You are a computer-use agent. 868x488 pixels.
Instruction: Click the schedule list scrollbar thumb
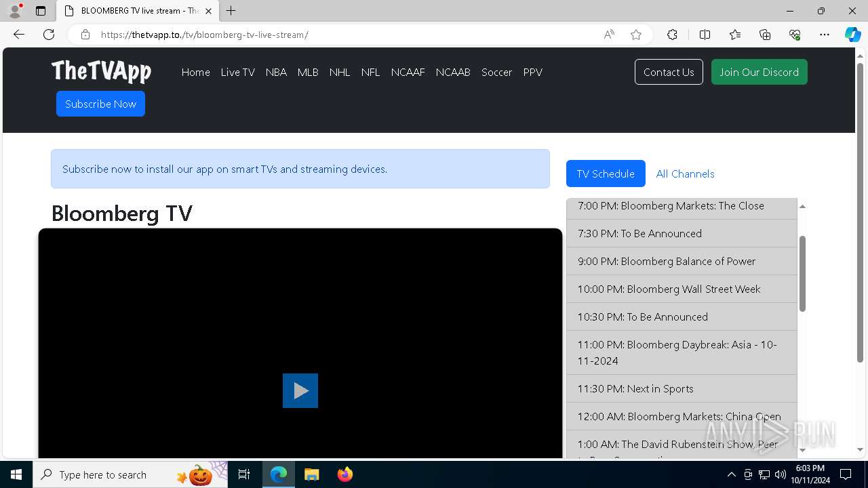pyautogui.click(x=802, y=274)
